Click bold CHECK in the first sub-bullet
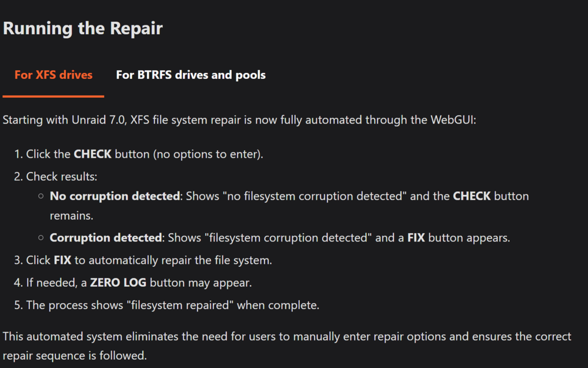 [472, 196]
